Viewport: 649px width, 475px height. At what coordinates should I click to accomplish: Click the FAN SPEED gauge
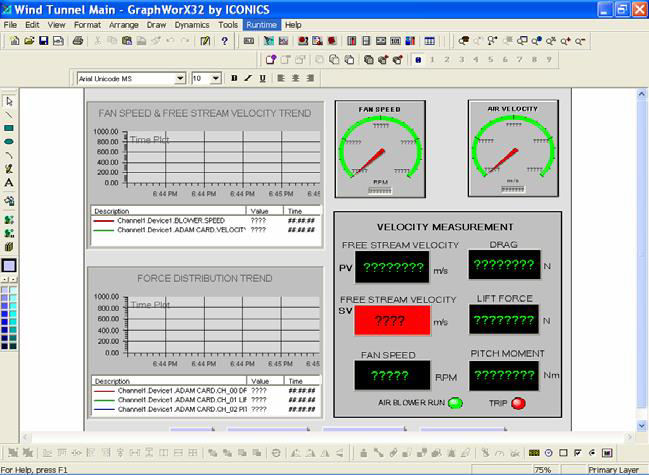380,149
